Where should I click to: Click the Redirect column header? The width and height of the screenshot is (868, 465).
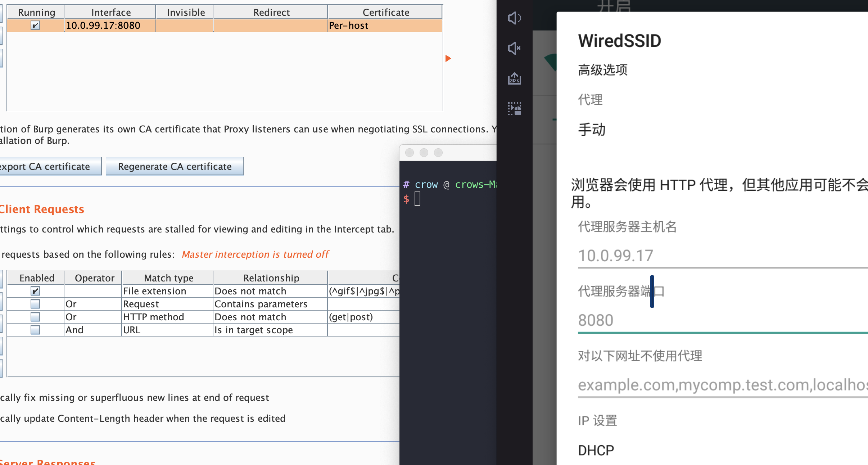point(271,12)
